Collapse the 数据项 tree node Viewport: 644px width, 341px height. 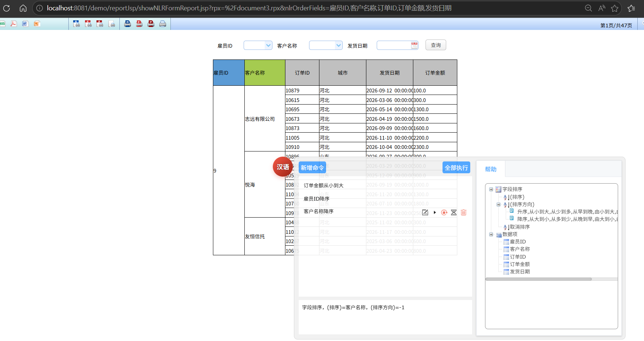tap(491, 234)
